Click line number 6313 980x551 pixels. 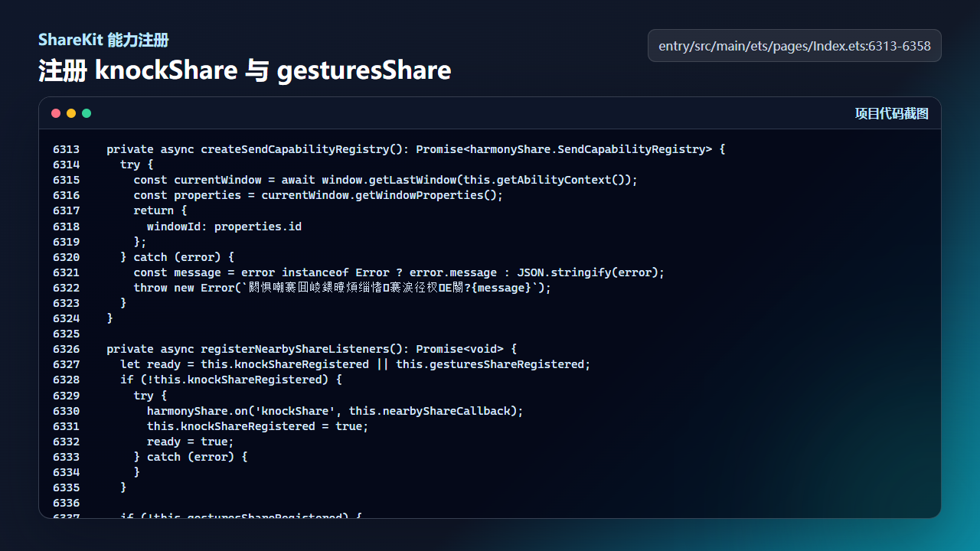pyautogui.click(x=66, y=149)
